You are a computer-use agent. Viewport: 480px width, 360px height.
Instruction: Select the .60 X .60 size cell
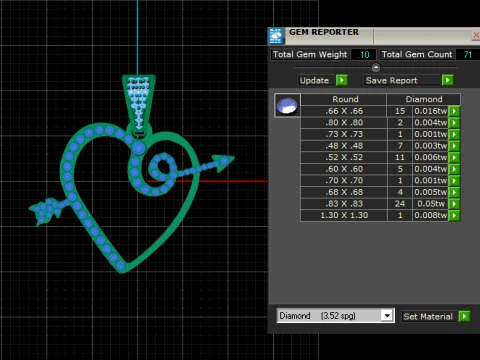pyautogui.click(x=344, y=169)
